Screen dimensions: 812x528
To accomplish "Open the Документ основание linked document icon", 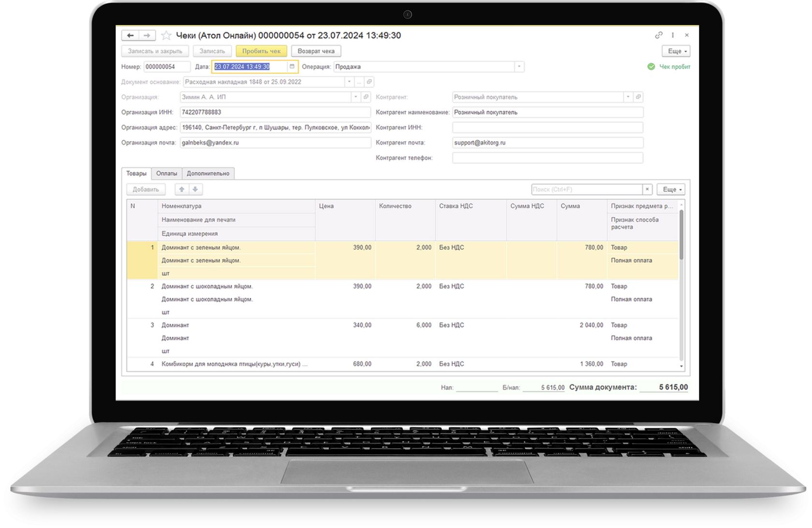I will pos(369,82).
